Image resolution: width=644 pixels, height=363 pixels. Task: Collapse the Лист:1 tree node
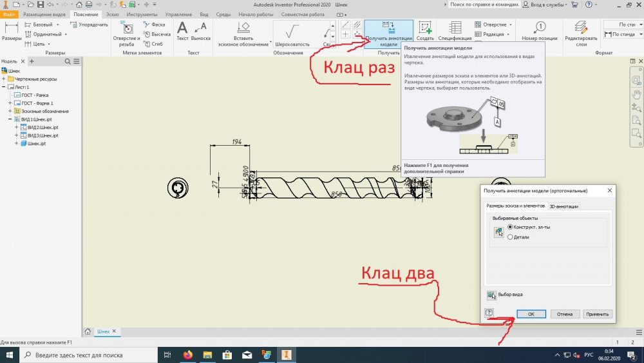4,86
